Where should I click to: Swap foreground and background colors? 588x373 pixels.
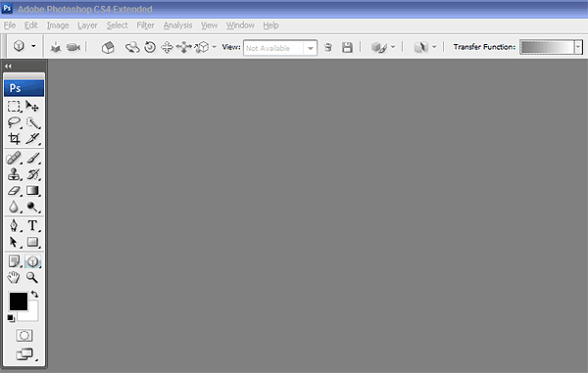[34, 294]
